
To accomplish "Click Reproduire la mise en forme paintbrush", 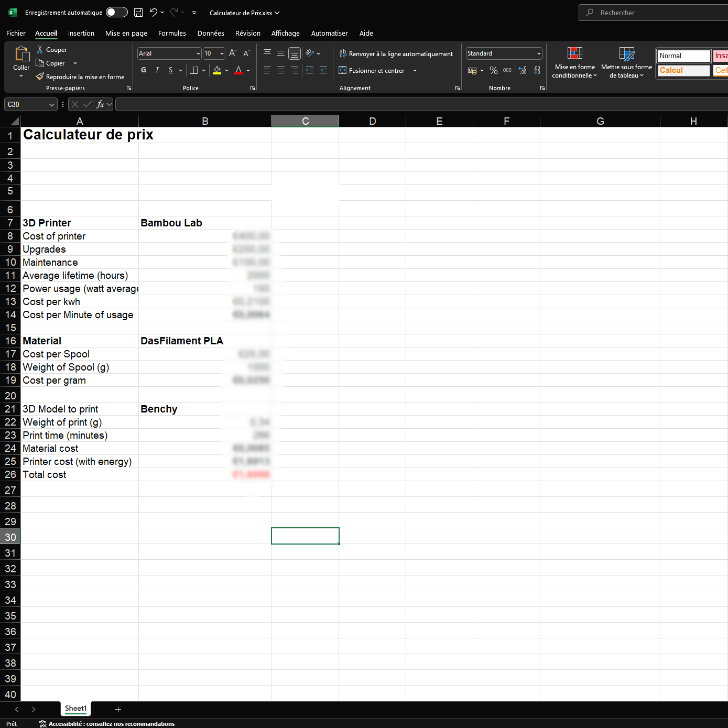I will click(x=40, y=77).
